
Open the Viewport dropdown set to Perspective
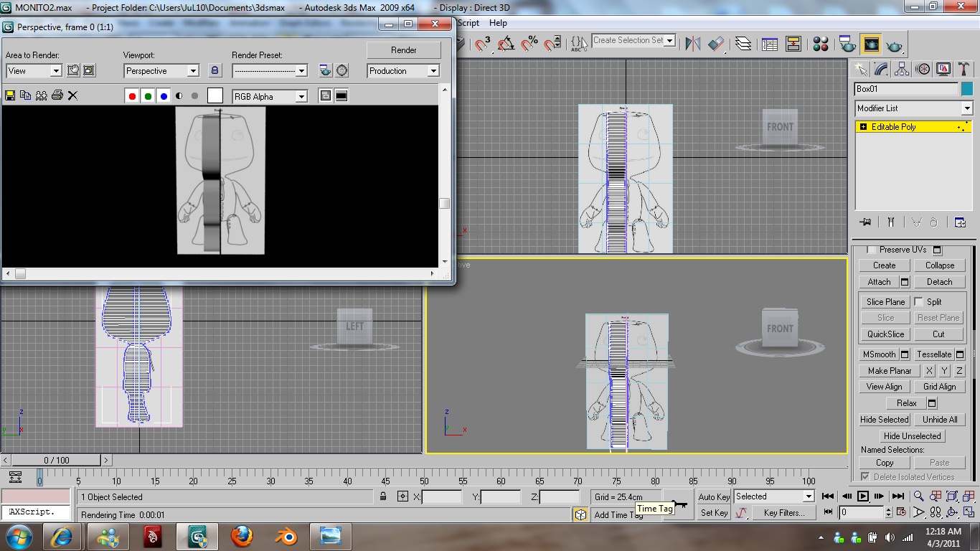161,71
